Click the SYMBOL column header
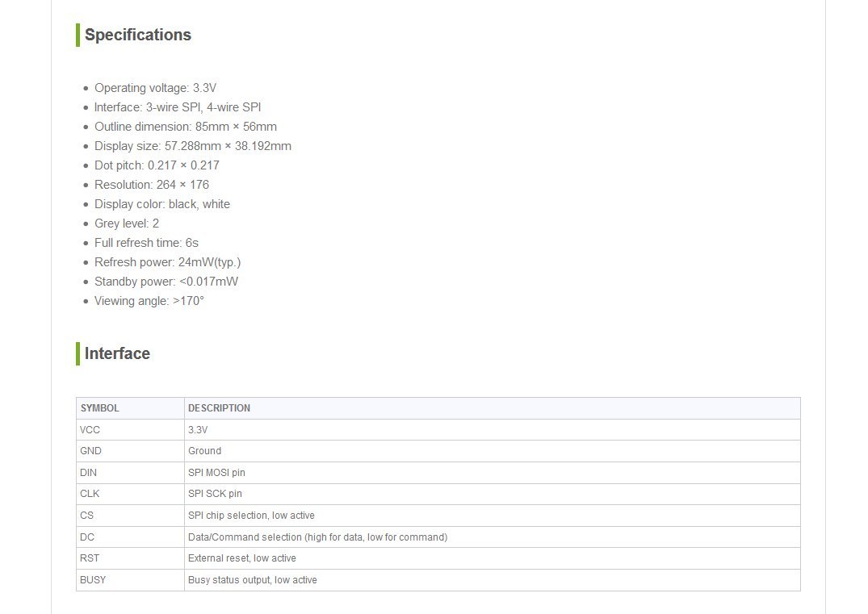Viewport: 868px width, 614px height. coord(100,408)
